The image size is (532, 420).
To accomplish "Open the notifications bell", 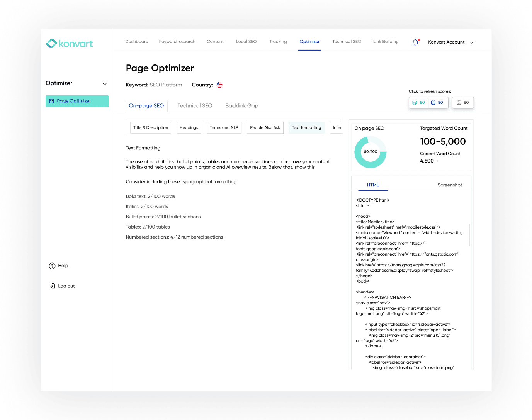I will 415,42.
